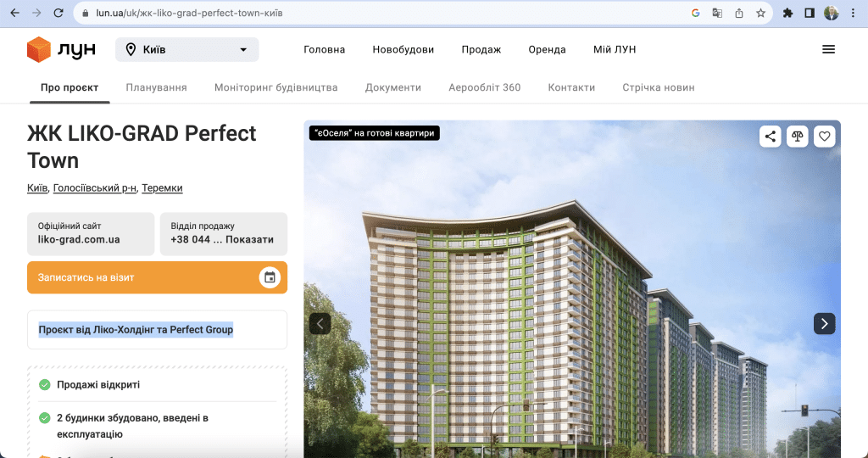Click the share icon on the photo
868x458 pixels.
[770, 137]
